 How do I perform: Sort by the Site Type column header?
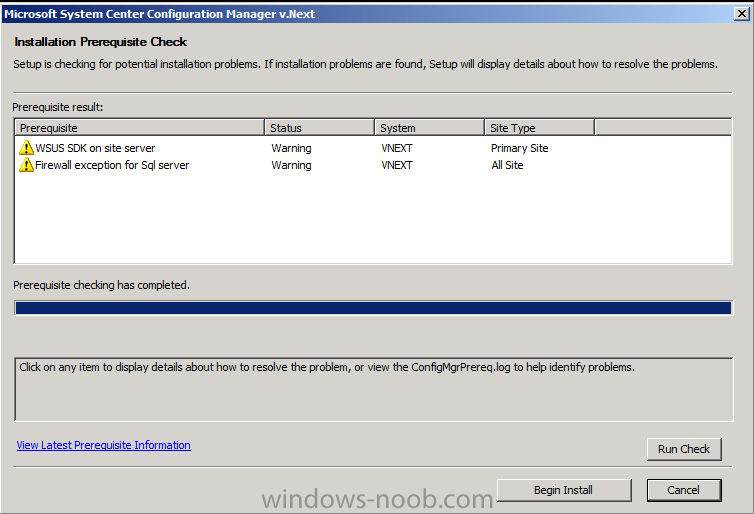(540, 128)
